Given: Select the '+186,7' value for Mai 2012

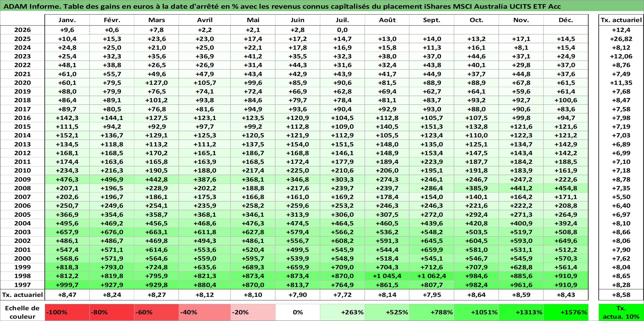Looking at the screenshot, I should (253, 153).
